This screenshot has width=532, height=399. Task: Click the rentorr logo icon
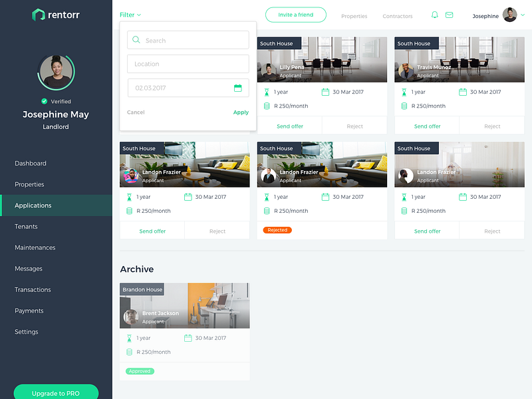[x=40, y=13]
